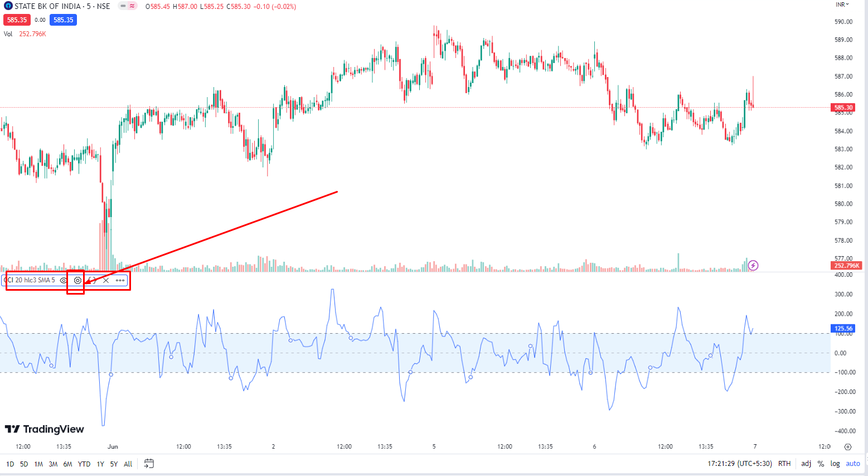The image size is (868, 476).
Task: Click the RTH session label
Action: pos(784,463)
